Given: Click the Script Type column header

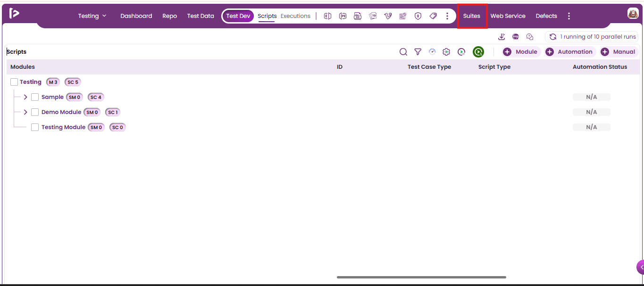Looking at the screenshot, I should (494, 67).
